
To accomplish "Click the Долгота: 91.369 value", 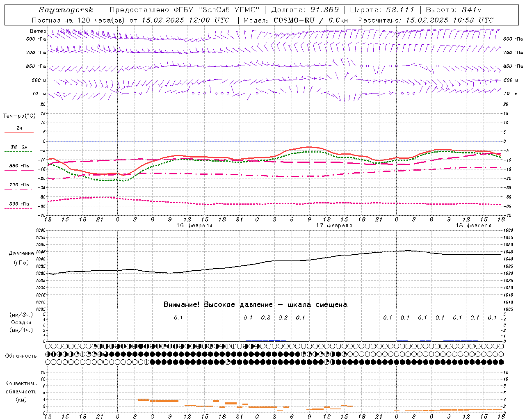I will click(x=305, y=10).
